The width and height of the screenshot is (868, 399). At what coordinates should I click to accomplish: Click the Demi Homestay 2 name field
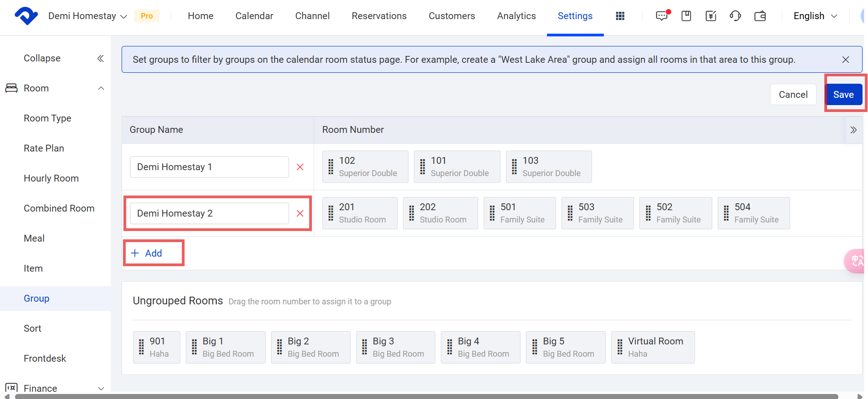pyautogui.click(x=209, y=213)
